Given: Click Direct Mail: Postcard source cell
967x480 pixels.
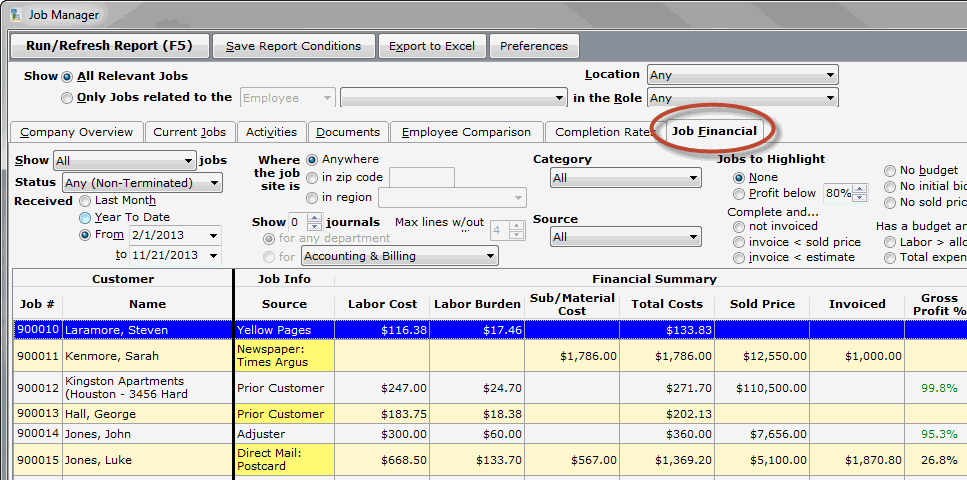Looking at the screenshot, I should [x=284, y=460].
